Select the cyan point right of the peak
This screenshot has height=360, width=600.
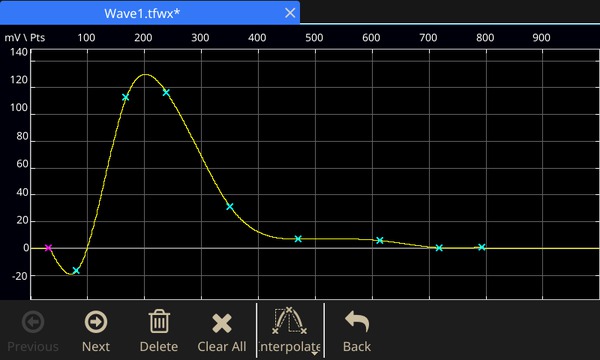tap(166, 92)
